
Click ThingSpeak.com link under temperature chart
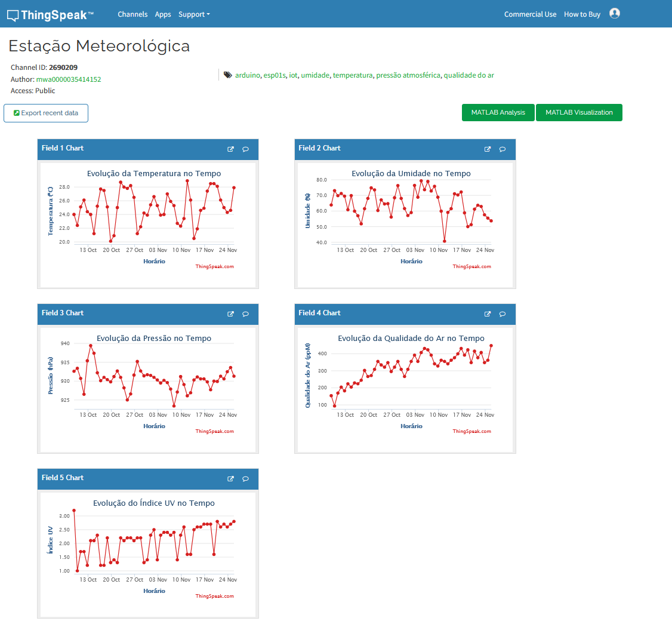click(x=214, y=266)
